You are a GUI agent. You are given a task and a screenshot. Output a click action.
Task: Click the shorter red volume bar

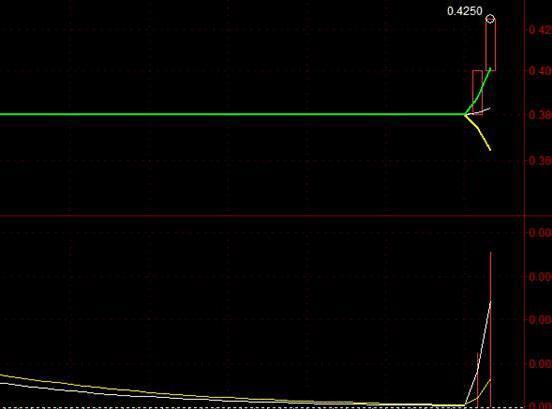tap(477, 379)
